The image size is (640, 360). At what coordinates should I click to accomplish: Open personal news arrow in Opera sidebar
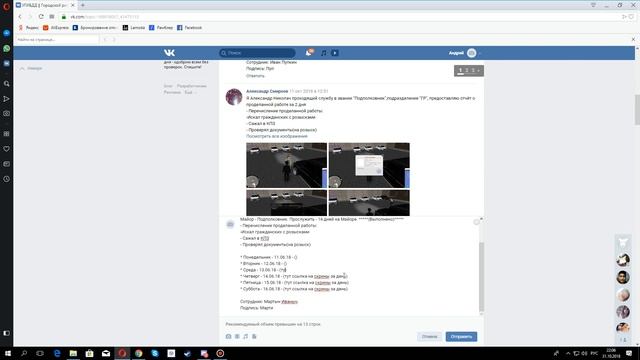pyautogui.click(x=7, y=99)
